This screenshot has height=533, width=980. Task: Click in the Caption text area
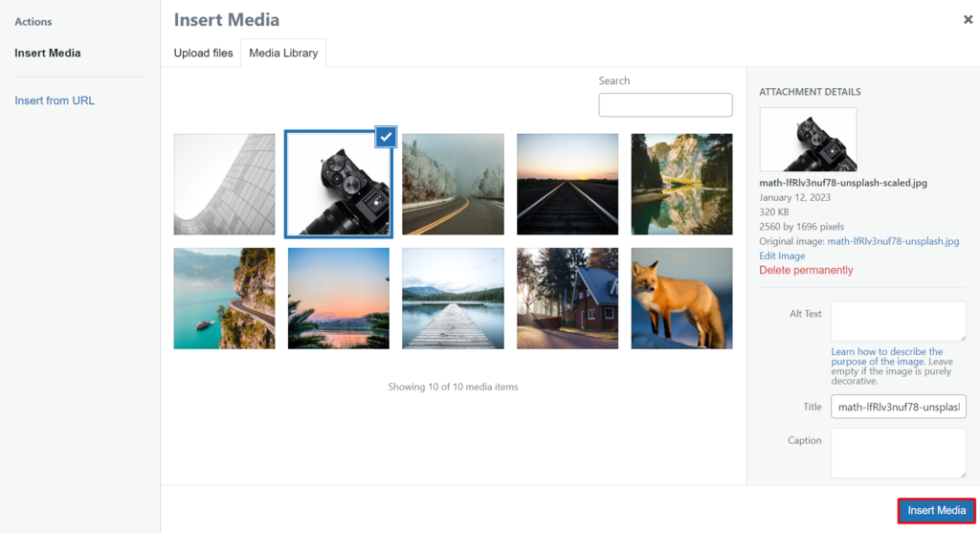(898, 453)
